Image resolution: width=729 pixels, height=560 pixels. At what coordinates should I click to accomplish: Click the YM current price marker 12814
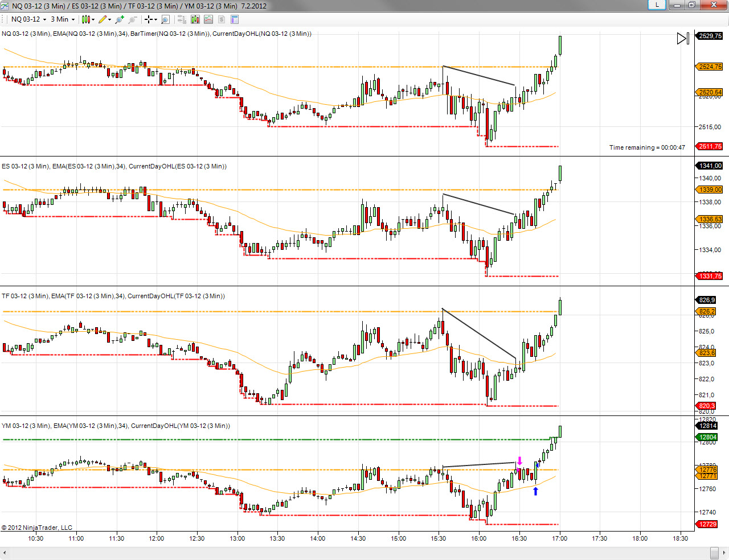[x=707, y=426]
